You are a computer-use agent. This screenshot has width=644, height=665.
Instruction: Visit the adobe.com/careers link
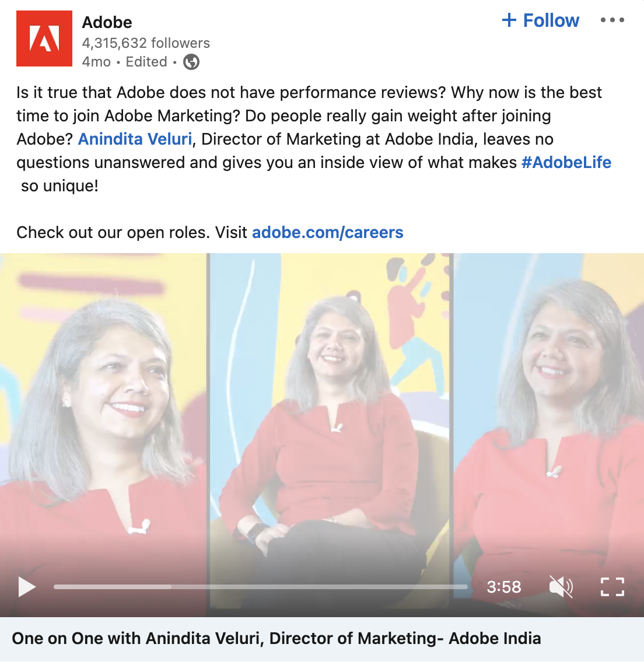(x=327, y=232)
